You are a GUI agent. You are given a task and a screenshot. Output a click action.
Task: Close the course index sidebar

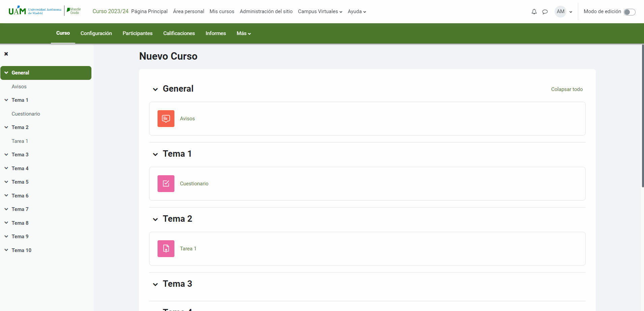pos(6,54)
